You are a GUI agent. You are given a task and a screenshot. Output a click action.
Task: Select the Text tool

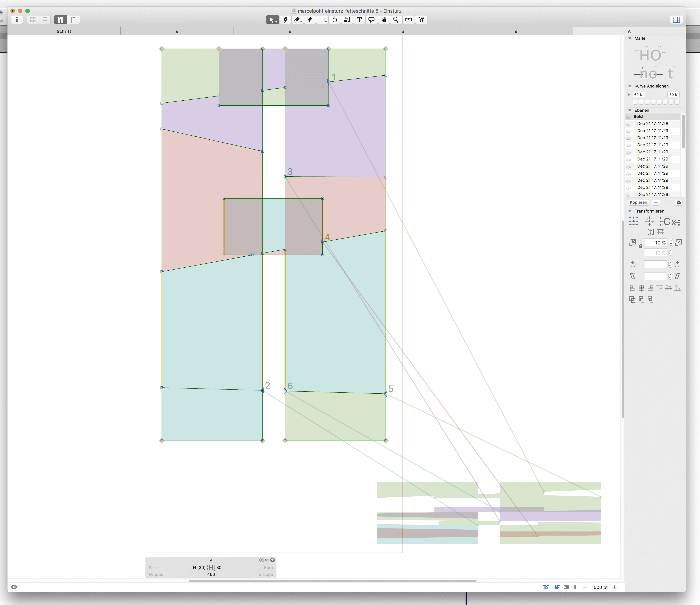pos(359,20)
